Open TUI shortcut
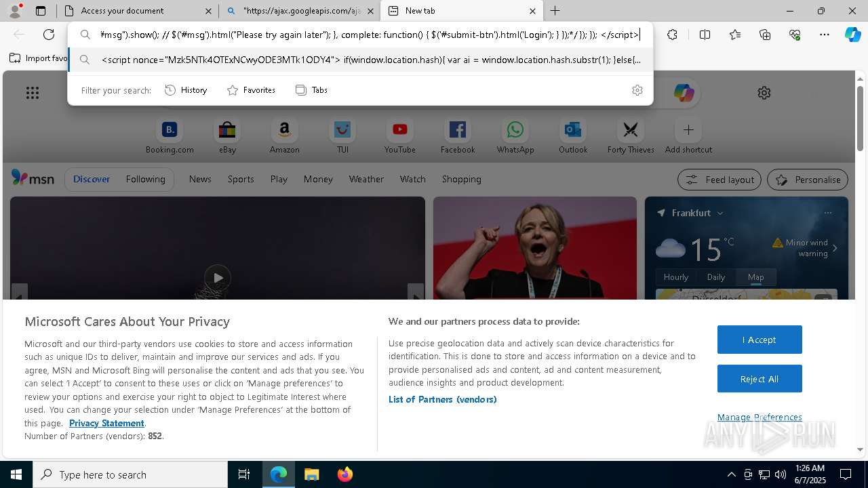Image resolution: width=868 pixels, height=488 pixels. [342, 136]
